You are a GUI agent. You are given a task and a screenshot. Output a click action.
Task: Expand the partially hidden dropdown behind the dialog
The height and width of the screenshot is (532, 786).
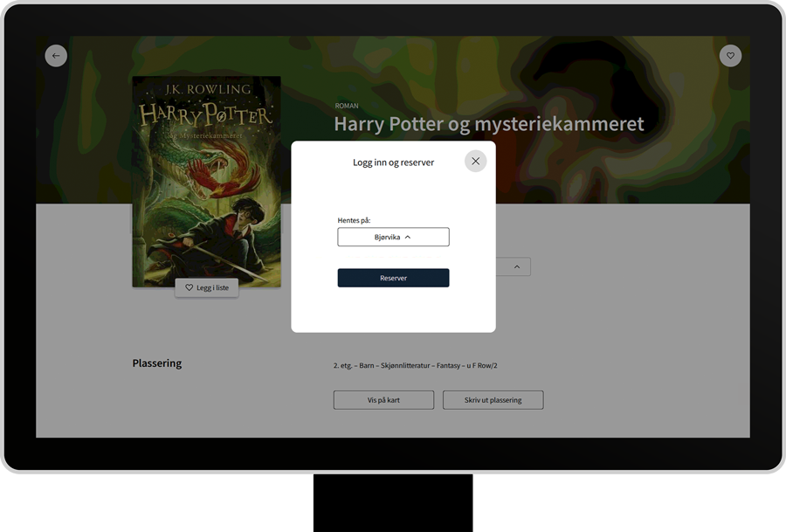pos(515,267)
